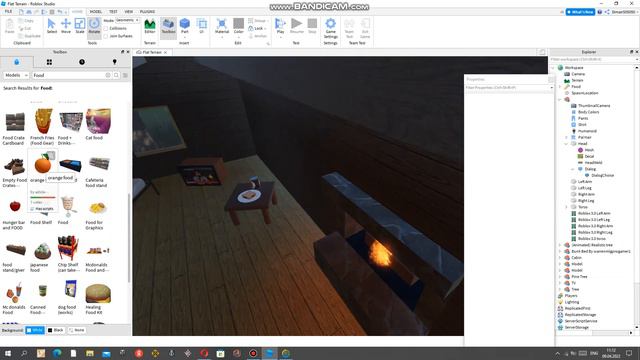Open the Game Settings
The image size is (640, 360).
pyautogui.click(x=331, y=28)
